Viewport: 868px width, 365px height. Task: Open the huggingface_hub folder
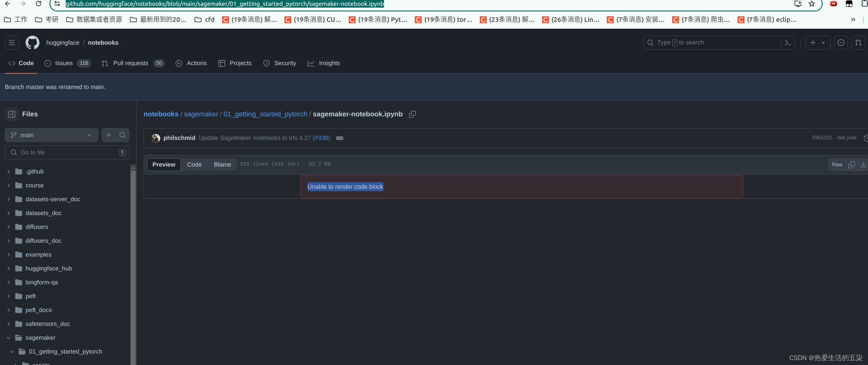[x=49, y=268]
